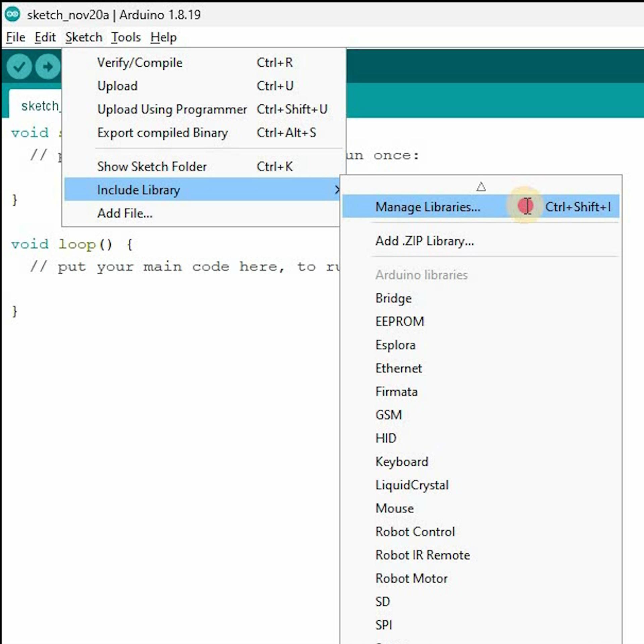The image size is (644, 644).
Task: Include the Robot IR Remote library
Action: click(422, 555)
